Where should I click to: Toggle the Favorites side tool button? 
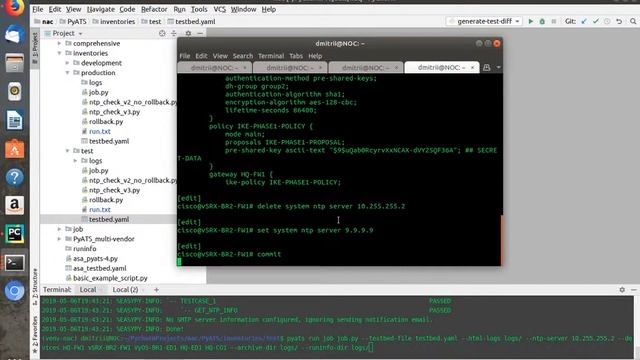click(x=35, y=334)
